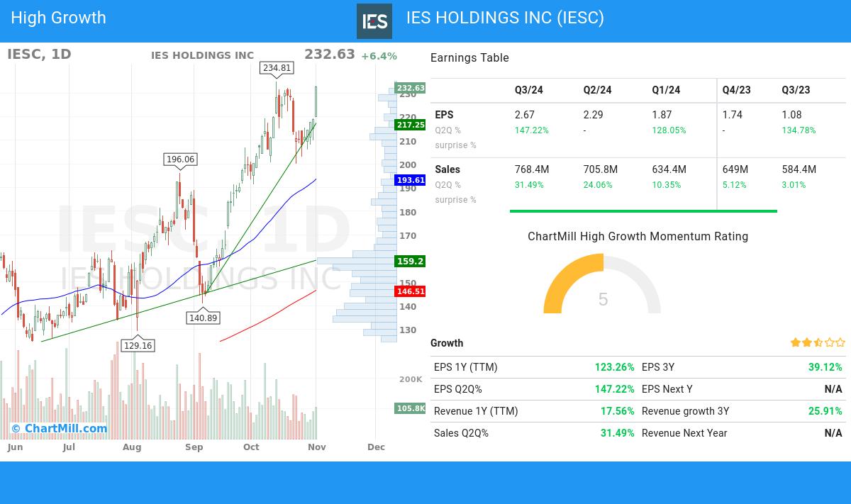Click the High Growth header label
Viewport: 851px width, 504px height.
[58, 18]
